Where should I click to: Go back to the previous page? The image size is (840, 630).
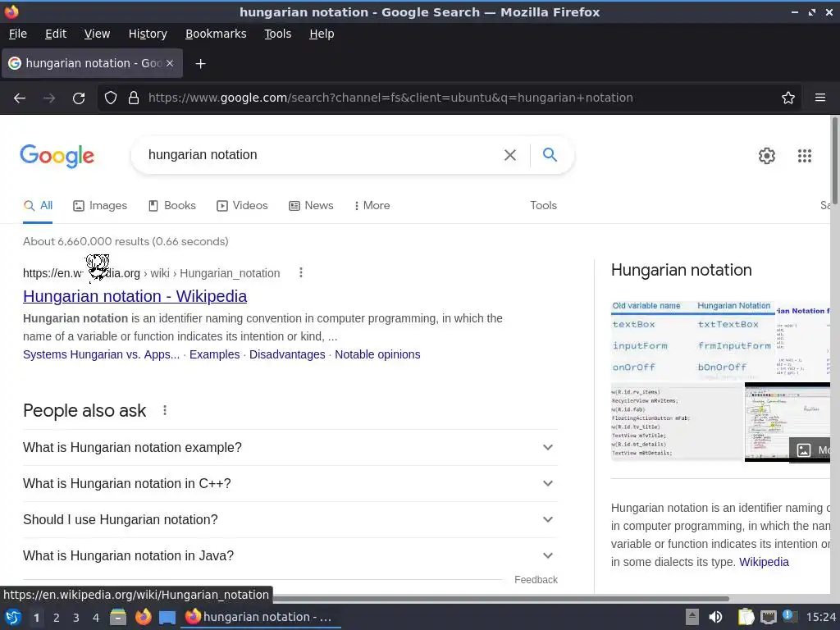click(x=20, y=98)
